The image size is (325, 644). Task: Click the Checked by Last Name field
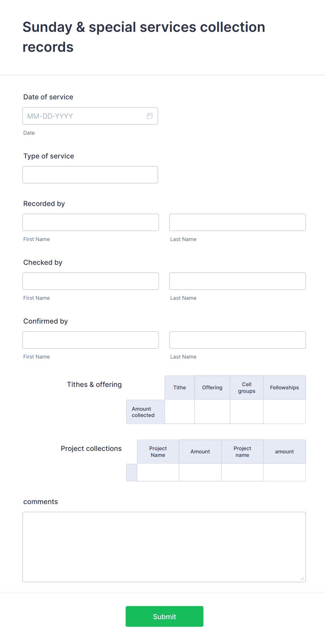pyautogui.click(x=237, y=281)
